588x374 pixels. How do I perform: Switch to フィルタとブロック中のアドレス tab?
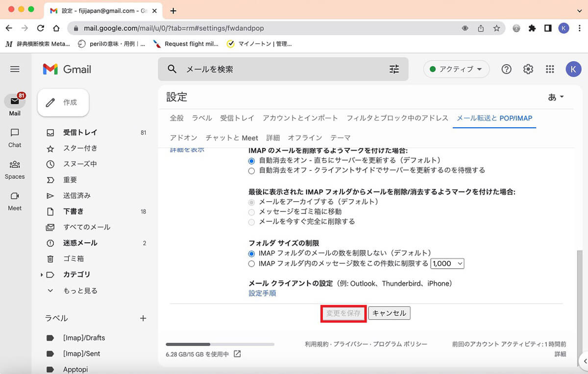[x=397, y=118]
